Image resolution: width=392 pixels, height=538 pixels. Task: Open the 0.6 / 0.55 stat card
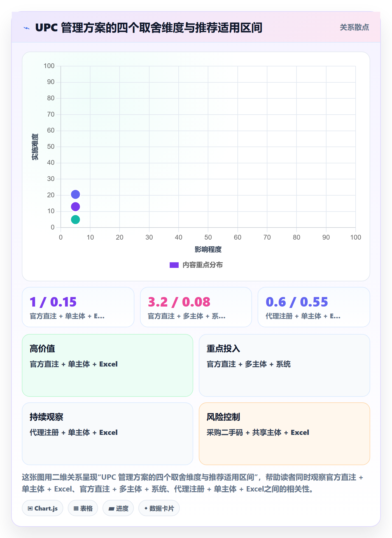(x=314, y=307)
